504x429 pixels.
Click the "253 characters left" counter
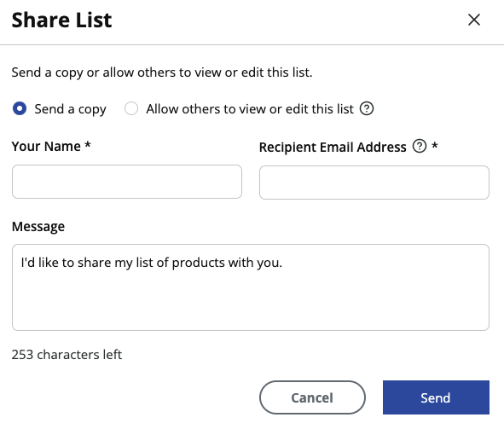click(x=67, y=355)
